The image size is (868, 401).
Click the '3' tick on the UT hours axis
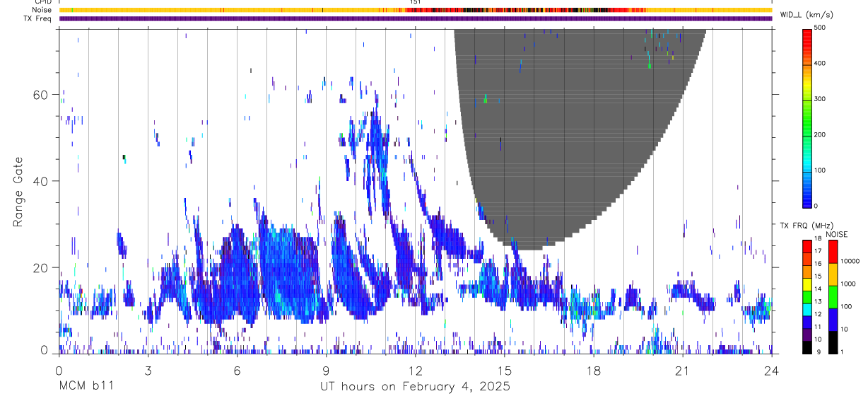click(148, 371)
